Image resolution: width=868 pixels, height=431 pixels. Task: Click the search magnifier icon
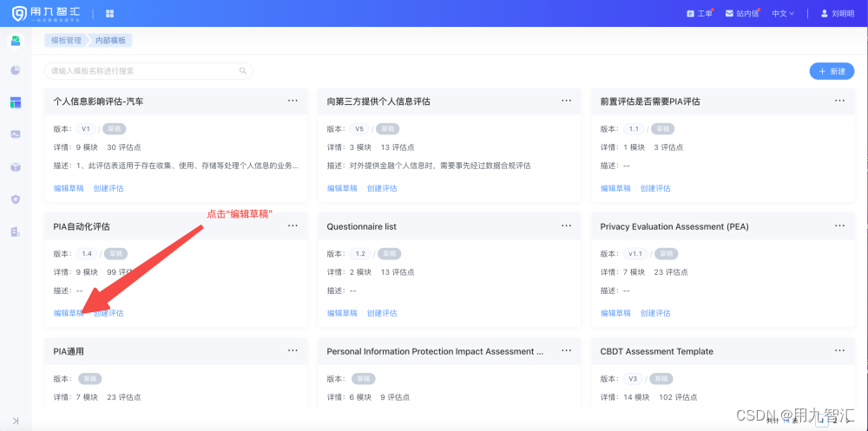[242, 71]
